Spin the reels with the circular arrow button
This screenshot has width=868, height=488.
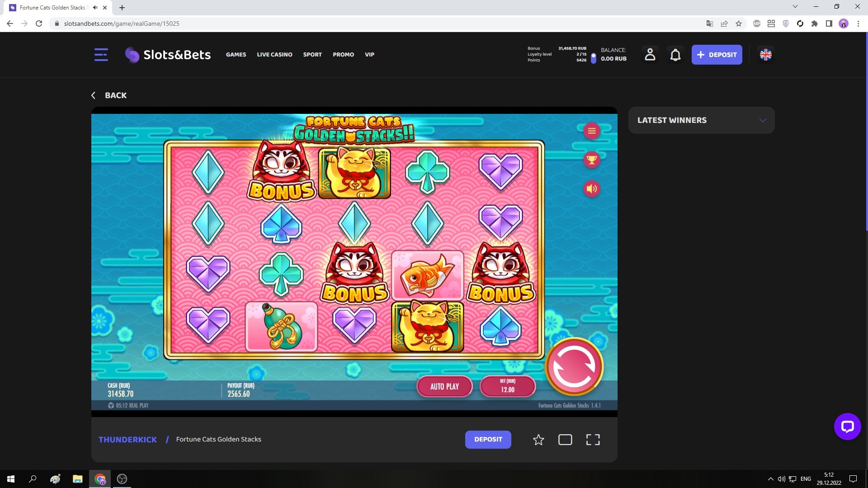[574, 367]
